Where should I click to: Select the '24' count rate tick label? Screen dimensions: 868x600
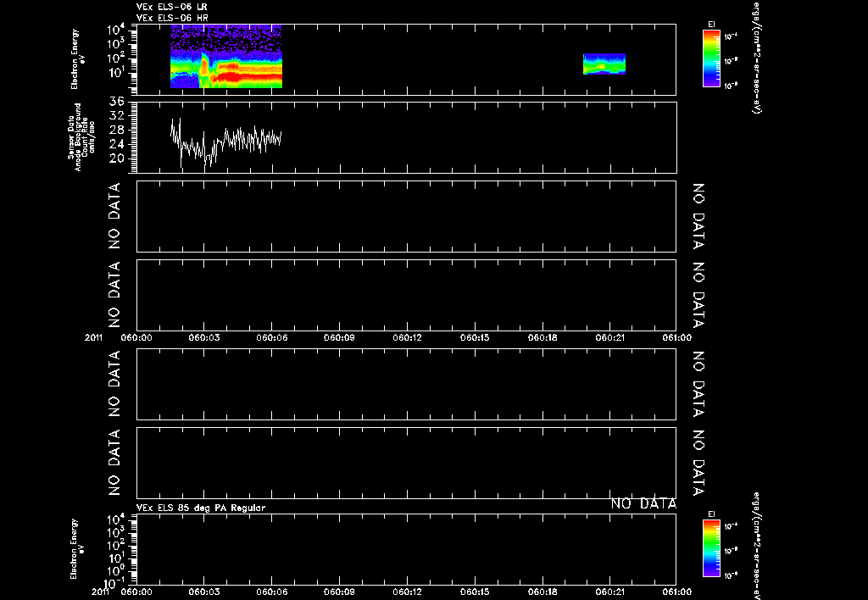pos(117,144)
